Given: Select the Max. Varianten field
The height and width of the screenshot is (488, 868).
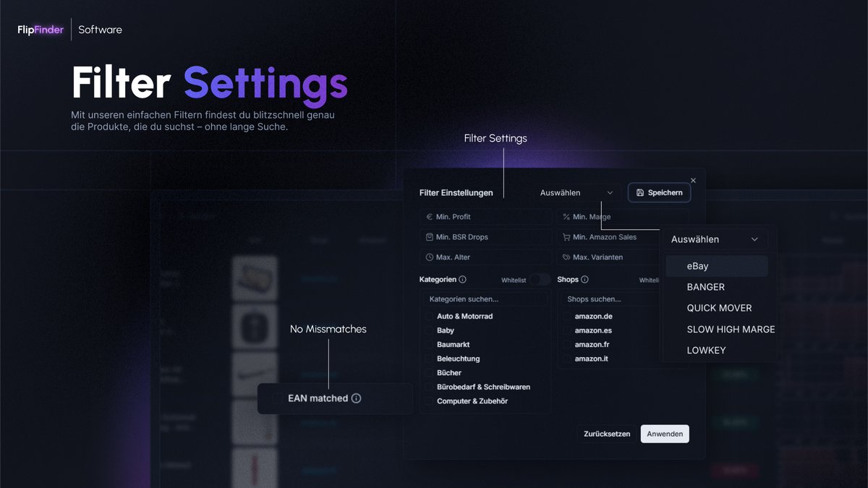Looking at the screenshot, I should tap(608, 257).
